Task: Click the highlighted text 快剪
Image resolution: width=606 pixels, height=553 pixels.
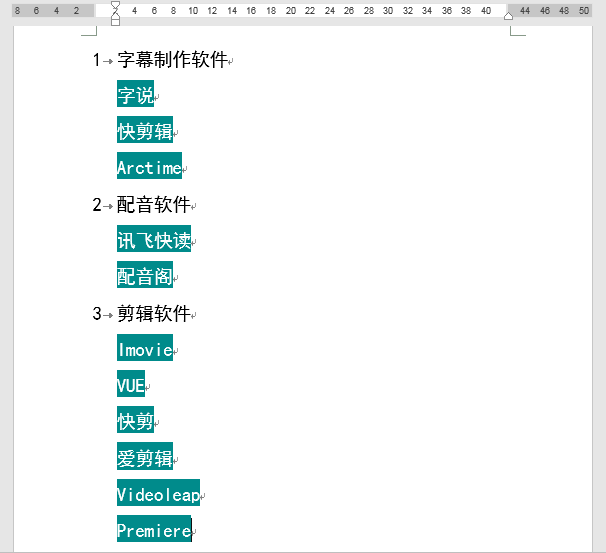Action: pos(135,420)
